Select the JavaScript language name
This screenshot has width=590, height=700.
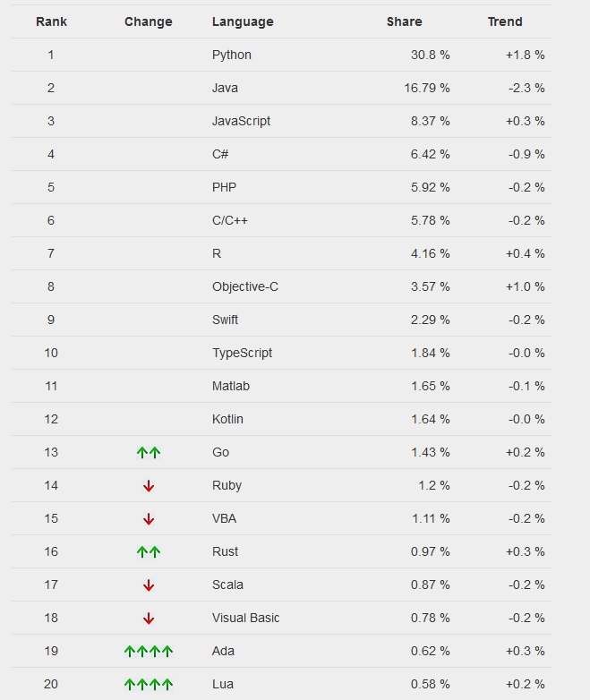[x=241, y=121]
